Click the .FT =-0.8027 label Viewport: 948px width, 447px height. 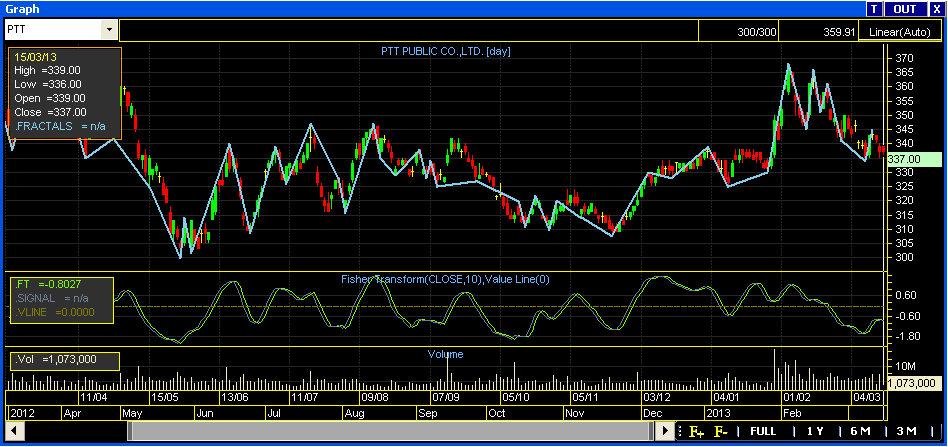[x=48, y=284]
